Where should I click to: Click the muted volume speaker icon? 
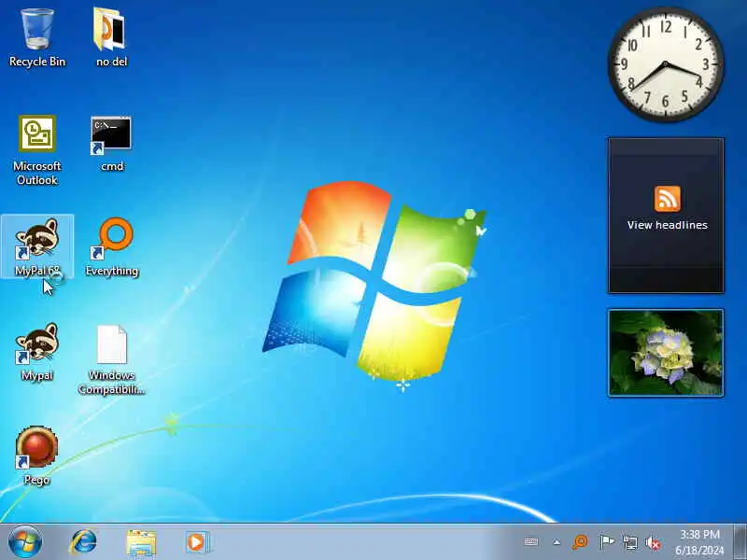tap(653, 542)
